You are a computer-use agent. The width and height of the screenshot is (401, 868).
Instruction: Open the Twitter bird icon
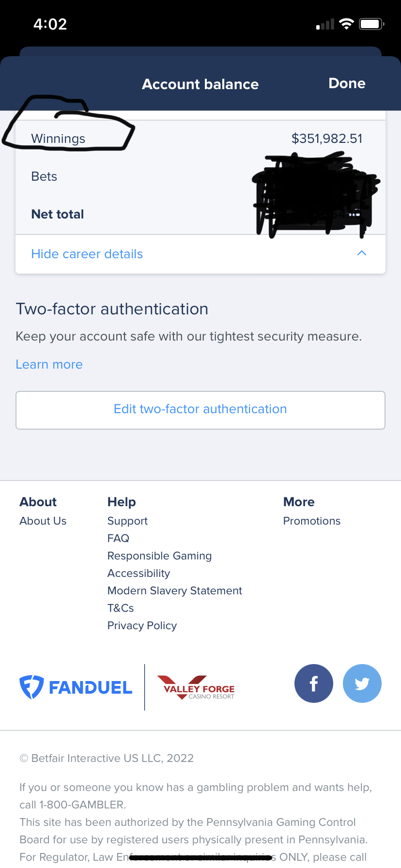tap(362, 683)
